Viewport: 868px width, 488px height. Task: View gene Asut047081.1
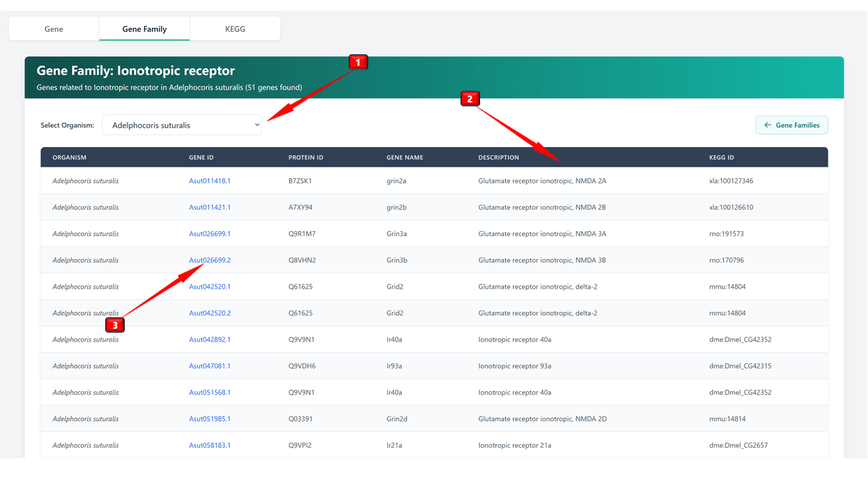pyautogui.click(x=210, y=366)
